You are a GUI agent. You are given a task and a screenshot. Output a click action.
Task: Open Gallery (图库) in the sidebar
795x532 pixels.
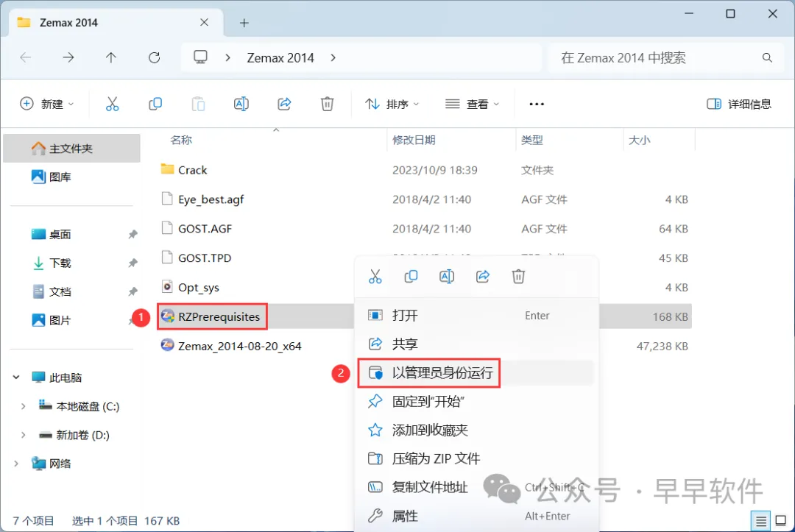coord(71,177)
